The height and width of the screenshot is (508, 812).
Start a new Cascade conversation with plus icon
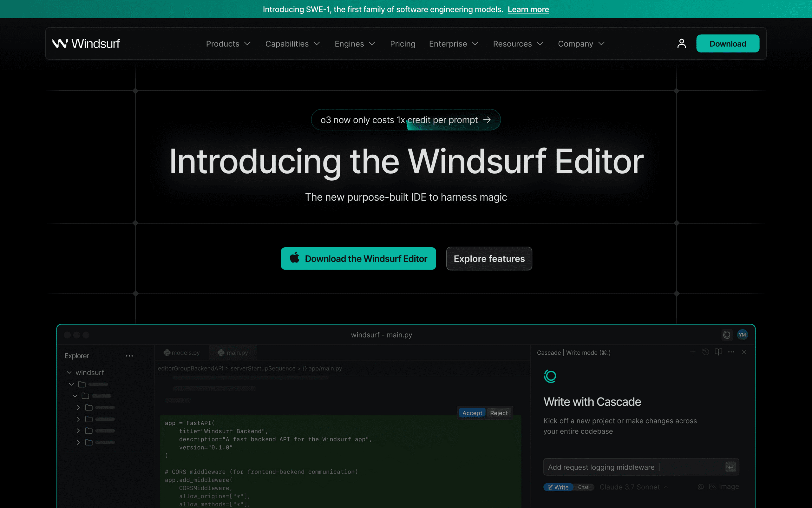pos(692,352)
